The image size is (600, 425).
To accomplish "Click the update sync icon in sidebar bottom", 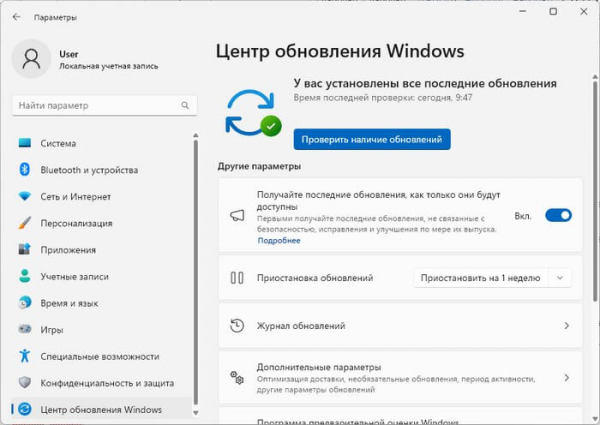I will pos(25,409).
